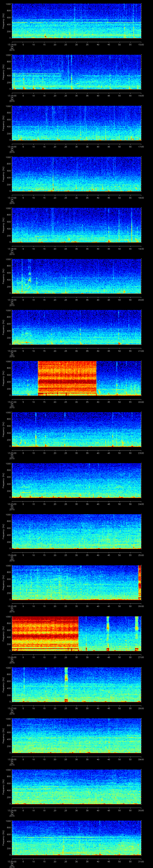This screenshot has height=868, width=153.
Task: Click the 31:00 end time label
Action: coord(141,861)
